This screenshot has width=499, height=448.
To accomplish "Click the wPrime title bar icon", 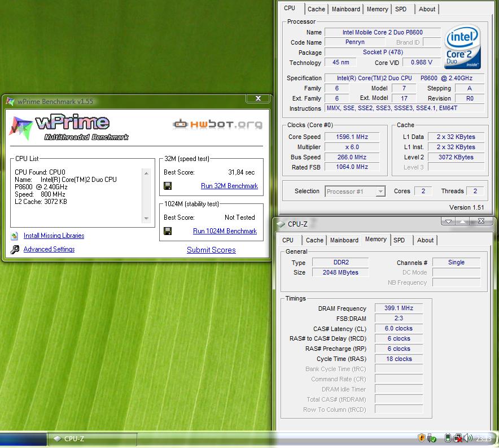I will click(x=10, y=102).
